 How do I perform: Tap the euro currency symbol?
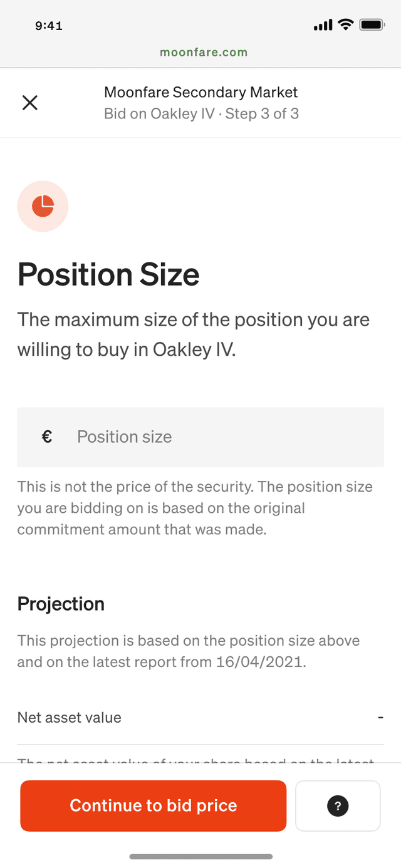pos(47,437)
